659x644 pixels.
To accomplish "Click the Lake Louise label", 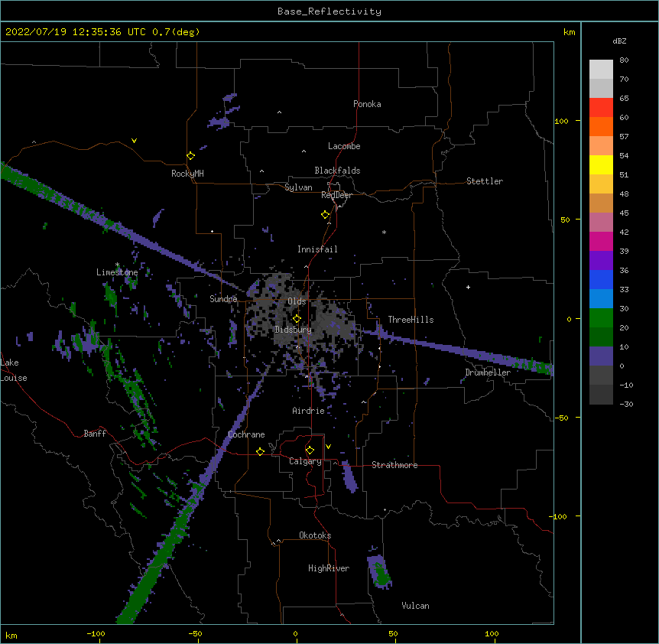I will click(14, 370).
